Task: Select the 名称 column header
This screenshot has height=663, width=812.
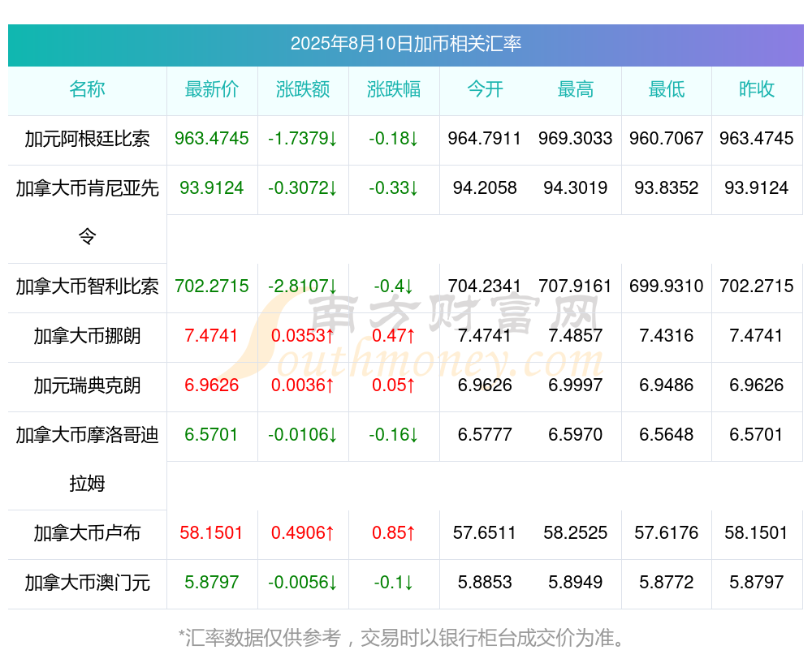Action: tap(87, 89)
